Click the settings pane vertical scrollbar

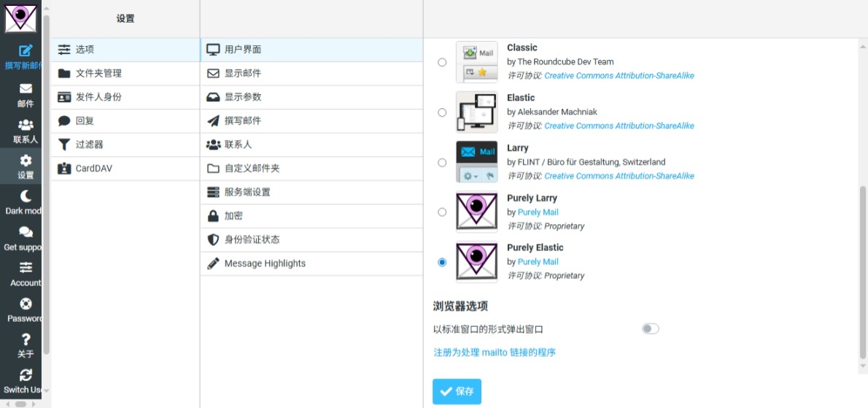click(x=862, y=273)
